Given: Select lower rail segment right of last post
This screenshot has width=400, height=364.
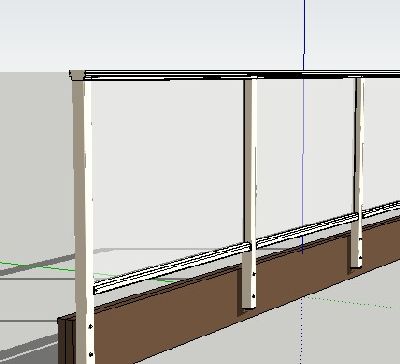Looking at the screenshot, I should pos(381,209).
